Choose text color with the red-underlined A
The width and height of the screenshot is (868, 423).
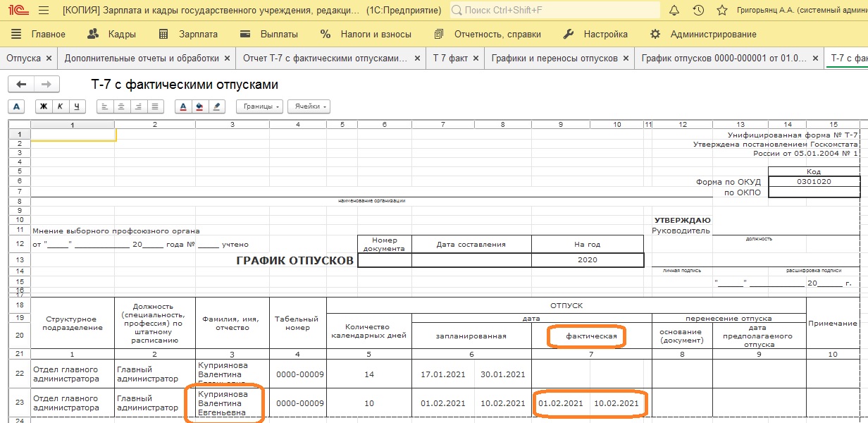tap(183, 106)
